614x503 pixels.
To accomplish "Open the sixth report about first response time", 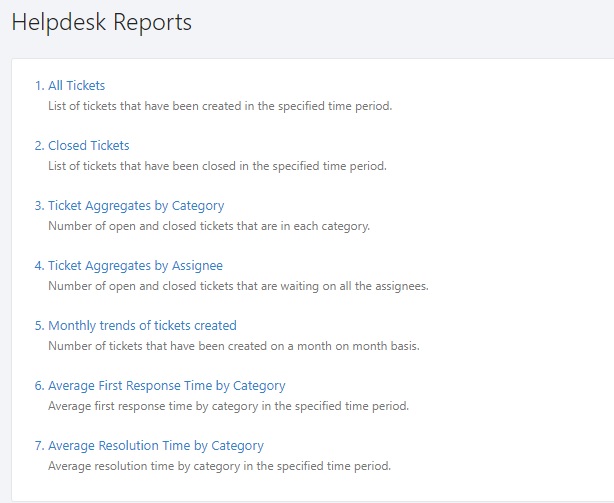I will point(160,386).
